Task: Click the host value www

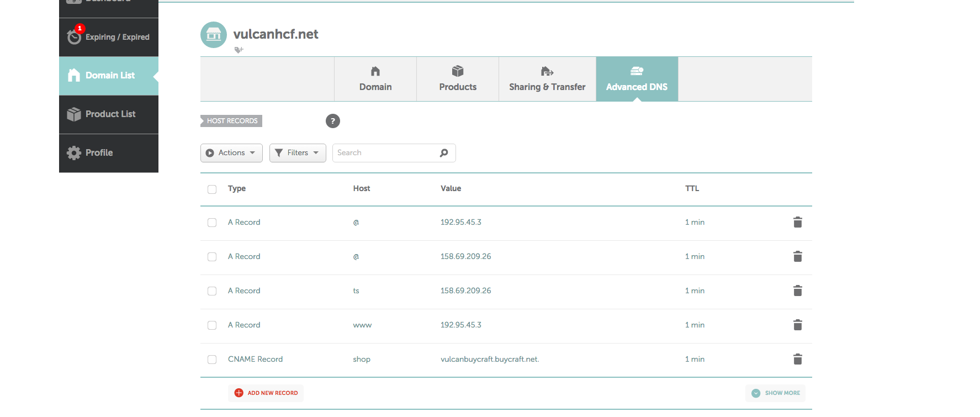Action: pos(362,325)
